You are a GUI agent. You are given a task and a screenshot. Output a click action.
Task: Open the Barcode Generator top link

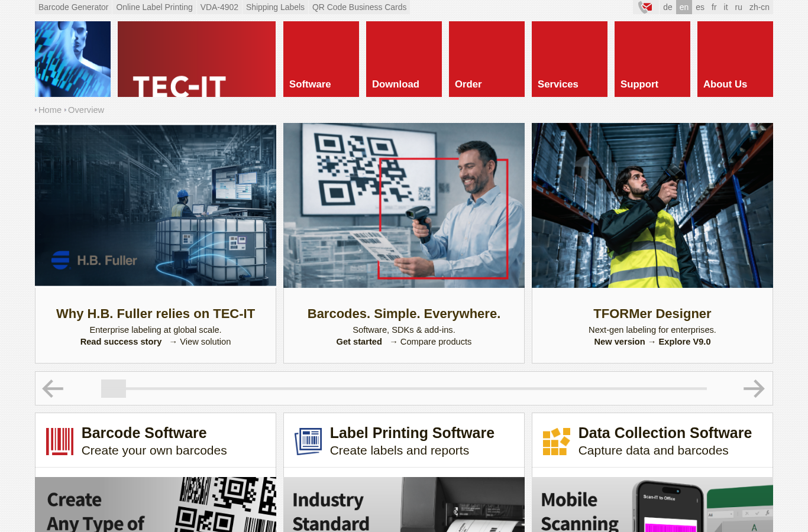point(73,7)
